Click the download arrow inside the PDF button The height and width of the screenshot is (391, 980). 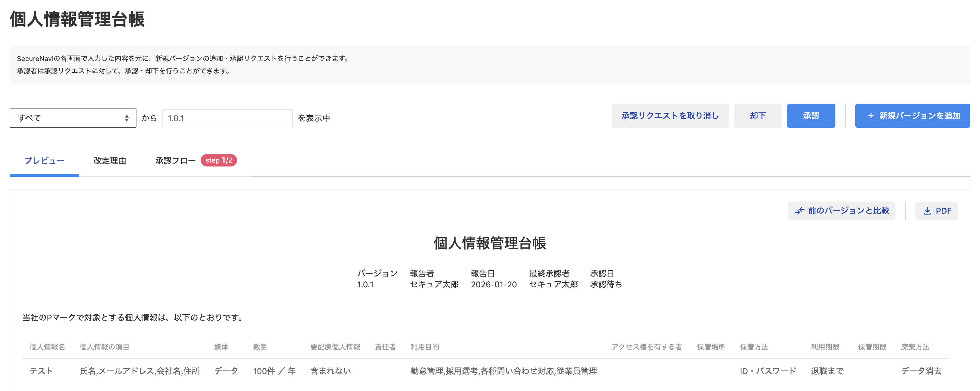(x=927, y=210)
